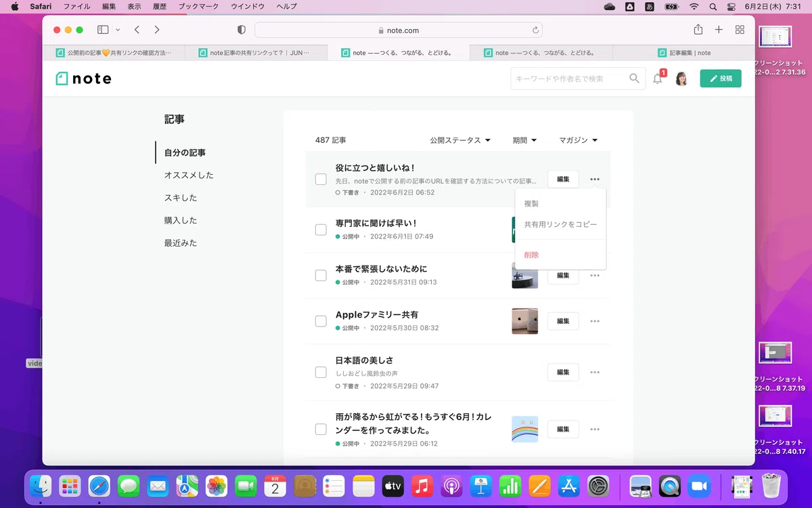
Task: Click the note.com address bar
Action: point(398,30)
